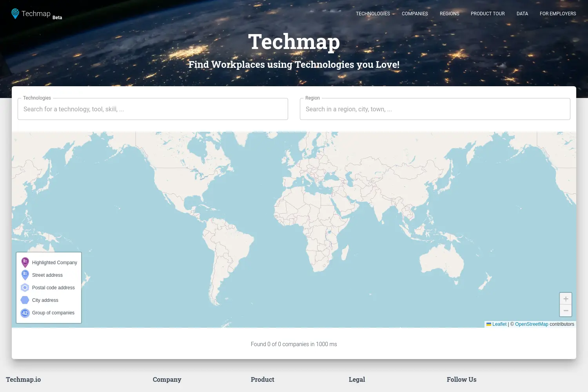Focus the Technologies search field
Viewport: 588px width, 392px height.
coord(153,109)
